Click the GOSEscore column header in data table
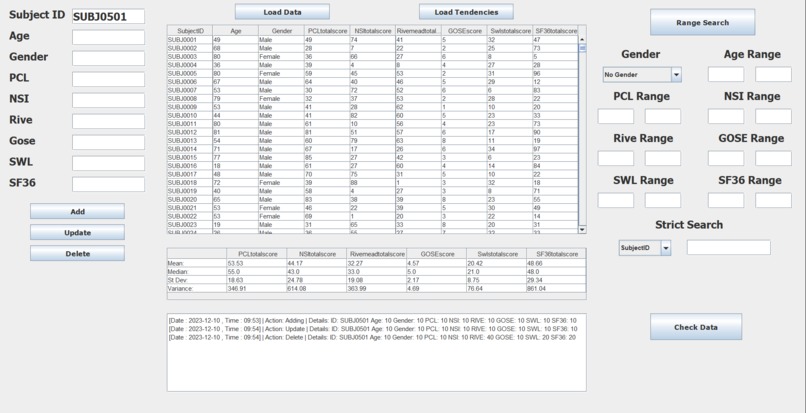This screenshot has height=413, width=806. coord(464,31)
